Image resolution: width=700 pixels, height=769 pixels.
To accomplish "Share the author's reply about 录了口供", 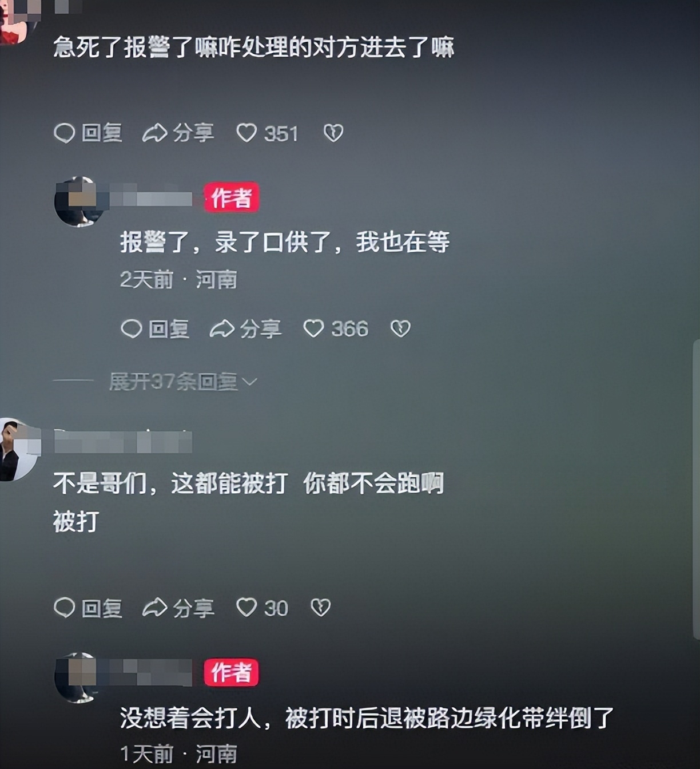I will (245, 328).
